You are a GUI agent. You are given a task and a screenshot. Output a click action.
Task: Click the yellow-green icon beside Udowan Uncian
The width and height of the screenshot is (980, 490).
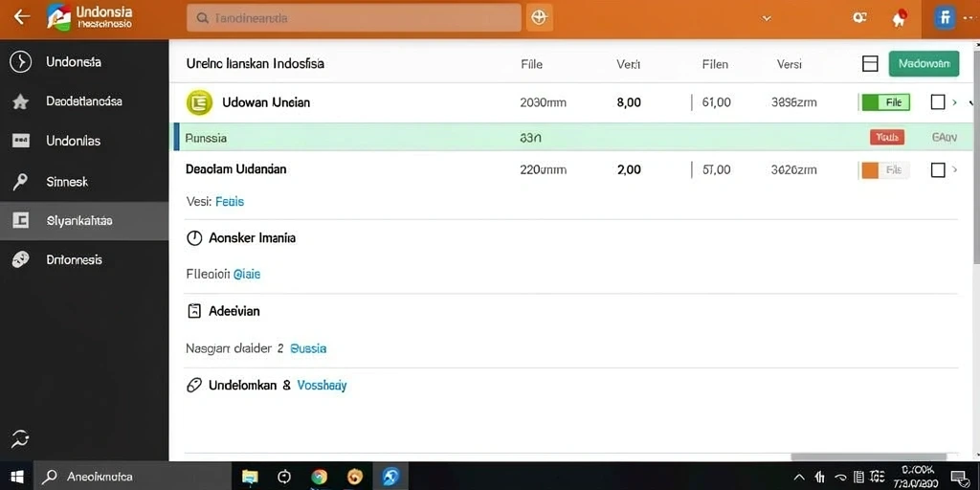point(199,102)
